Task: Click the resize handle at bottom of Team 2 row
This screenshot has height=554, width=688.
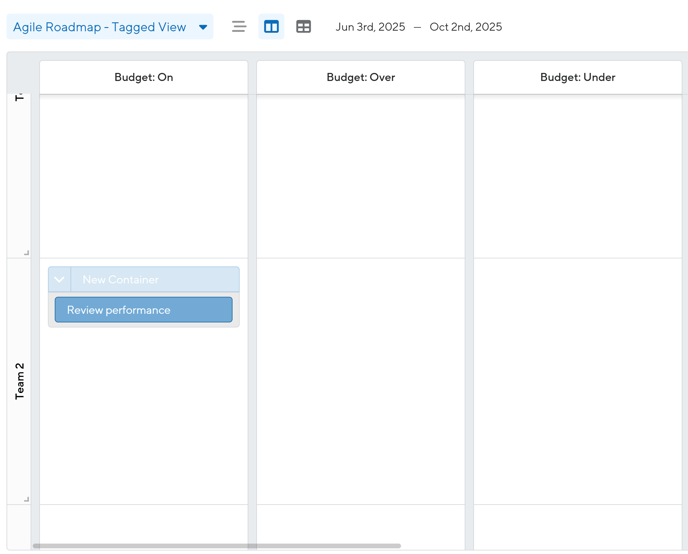Action: [26, 499]
